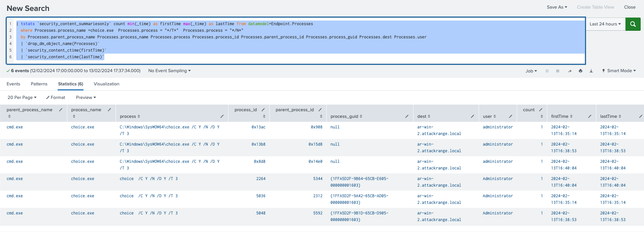Edit the firstTime column with pencil icon
The width and height of the screenshot is (644, 232).
click(590, 116)
